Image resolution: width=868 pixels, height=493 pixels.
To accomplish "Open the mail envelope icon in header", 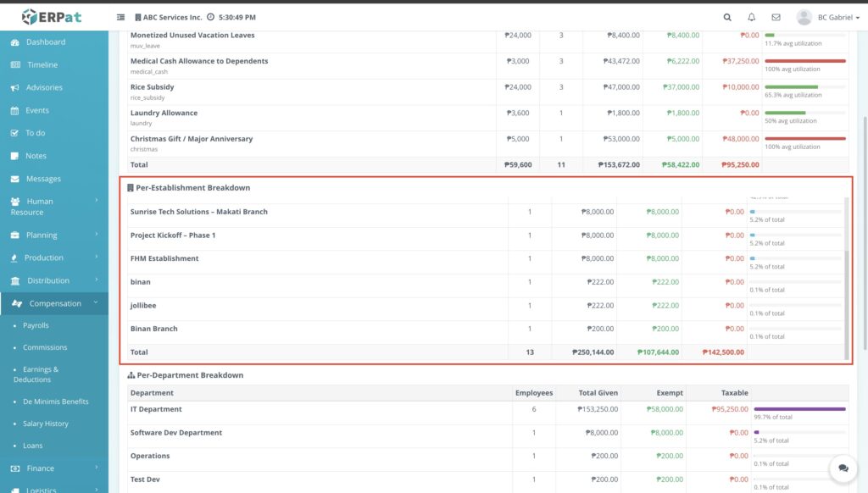I will [x=776, y=17].
